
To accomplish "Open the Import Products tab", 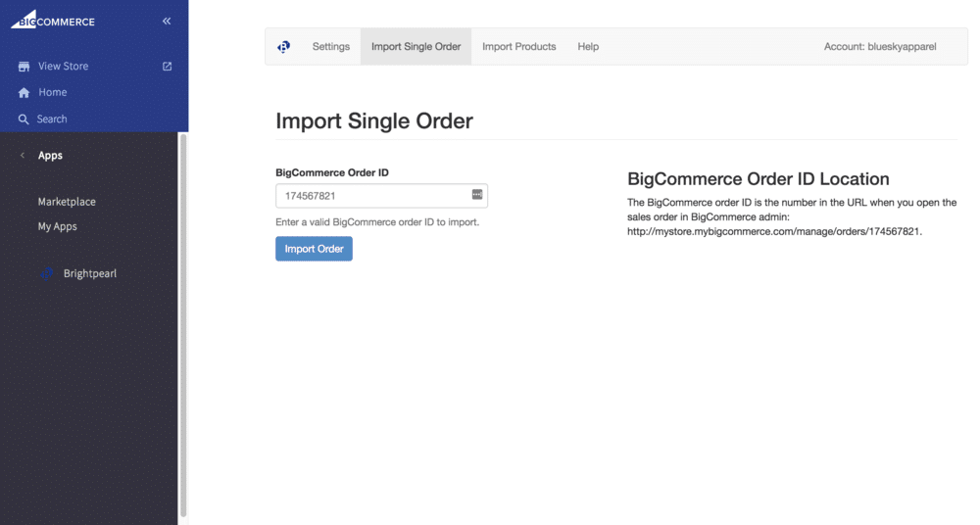I will click(518, 47).
